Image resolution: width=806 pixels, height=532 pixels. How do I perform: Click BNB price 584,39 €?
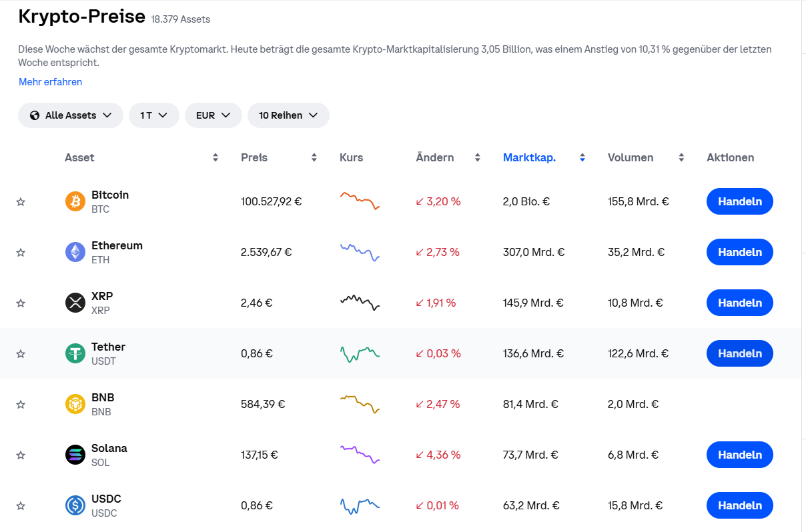(264, 404)
